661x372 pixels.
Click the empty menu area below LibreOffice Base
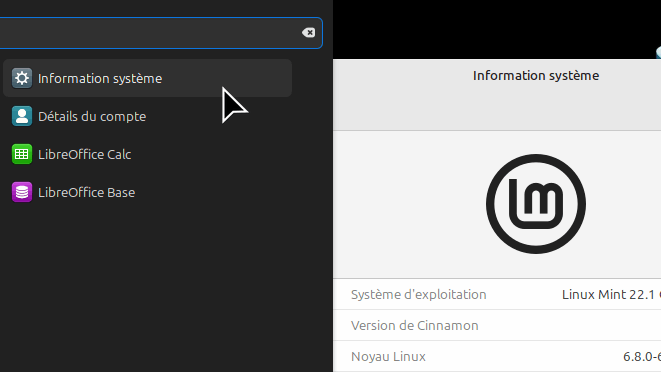click(x=166, y=291)
